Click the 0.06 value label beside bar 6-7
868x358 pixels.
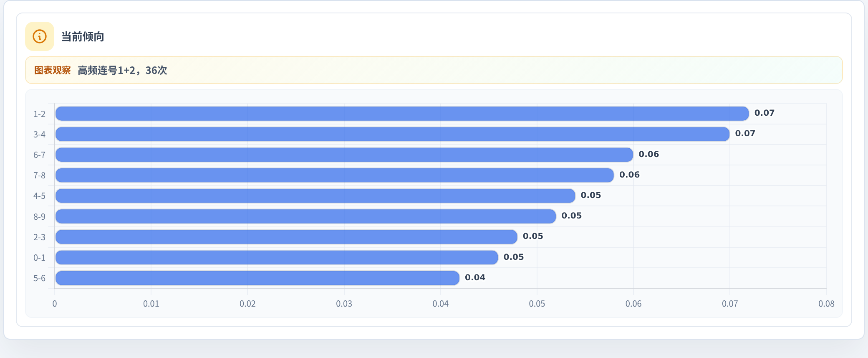[649, 154]
